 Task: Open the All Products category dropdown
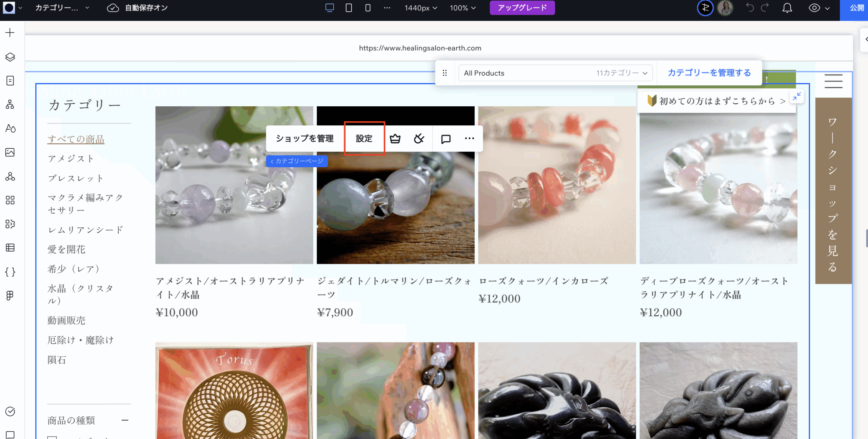point(555,73)
